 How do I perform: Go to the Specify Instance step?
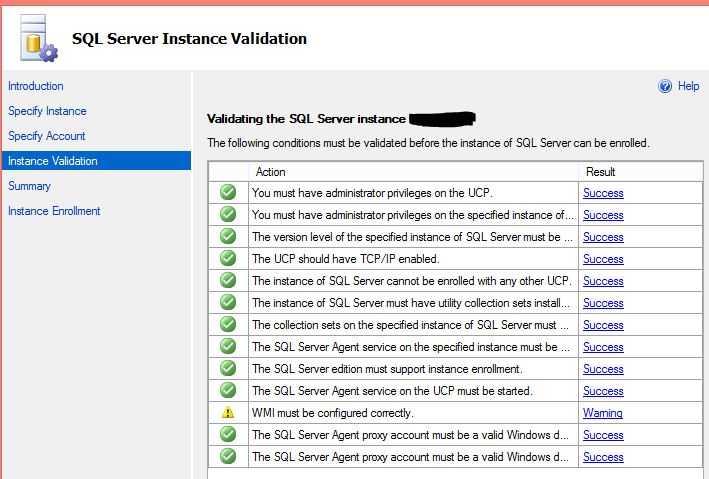pos(47,111)
